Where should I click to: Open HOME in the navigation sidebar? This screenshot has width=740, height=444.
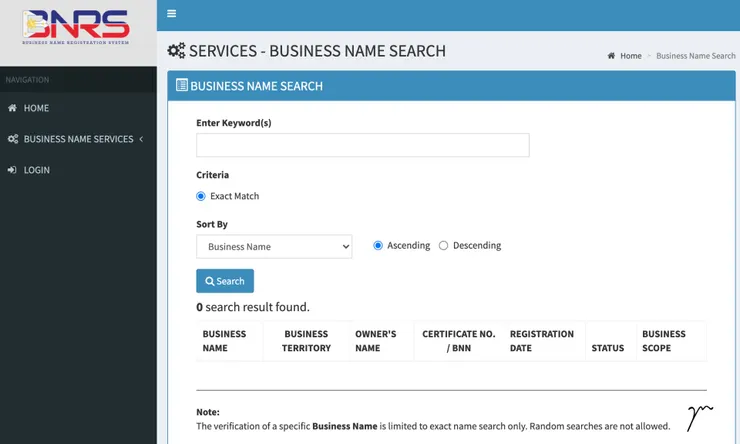pyautogui.click(x=78, y=108)
